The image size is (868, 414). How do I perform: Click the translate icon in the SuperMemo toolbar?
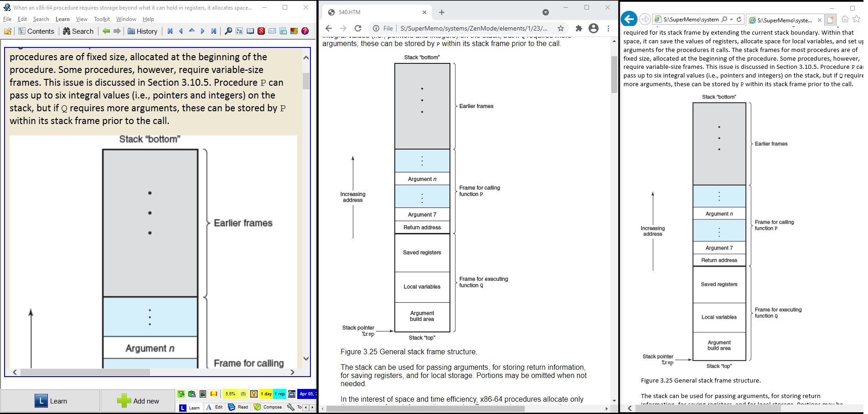coord(239,31)
